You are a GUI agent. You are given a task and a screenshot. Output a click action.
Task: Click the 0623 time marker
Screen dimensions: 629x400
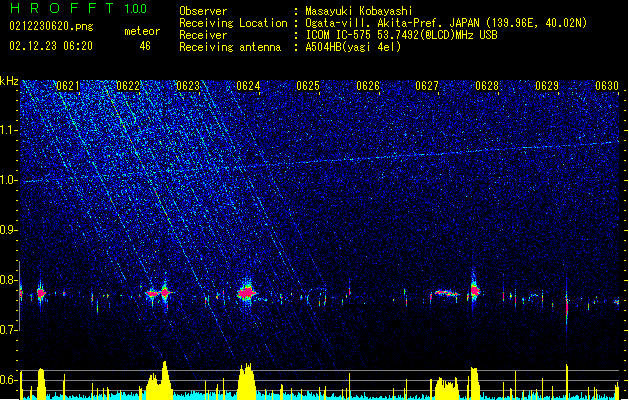188,86
